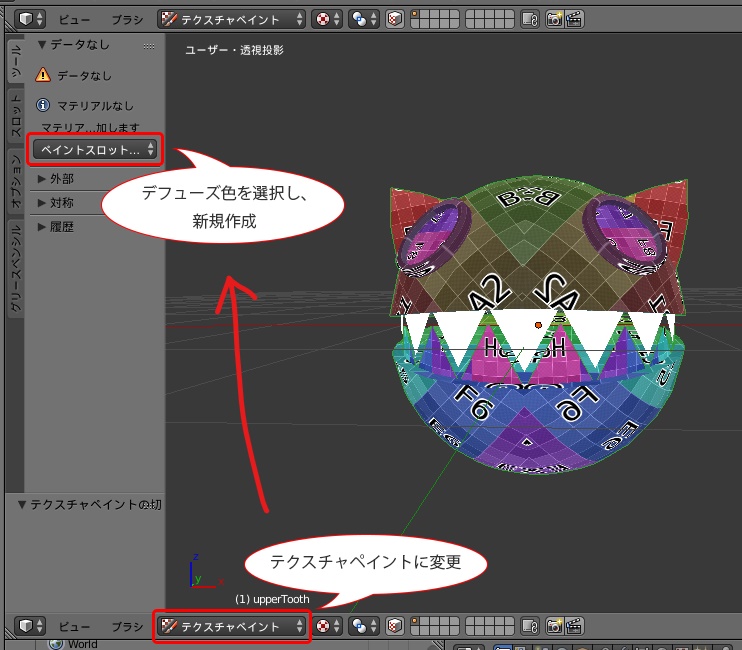The height and width of the screenshot is (650, 742).
Task: Open ペイントスロット... dropdown
Action: pos(95,149)
